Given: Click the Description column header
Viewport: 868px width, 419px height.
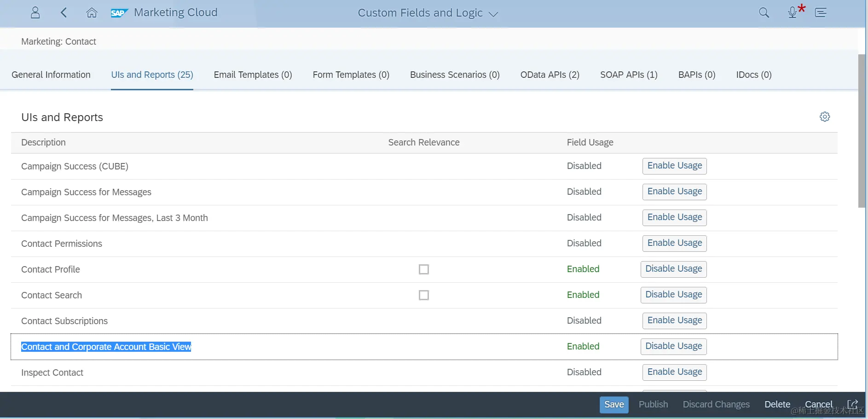Looking at the screenshot, I should [x=43, y=142].
